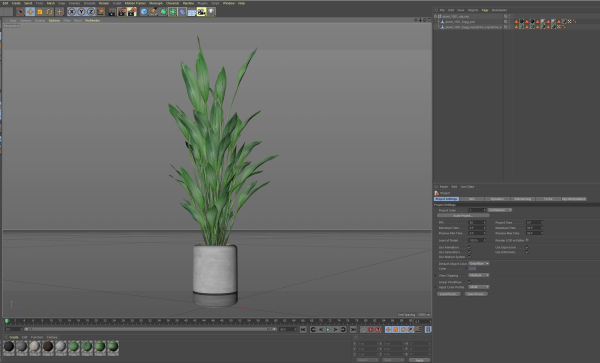The width and height of the screenshot is (600, 363).
Task: Toggle Linear Workflow checkbox
Action: pyautogui.click(x=470, y=282)
